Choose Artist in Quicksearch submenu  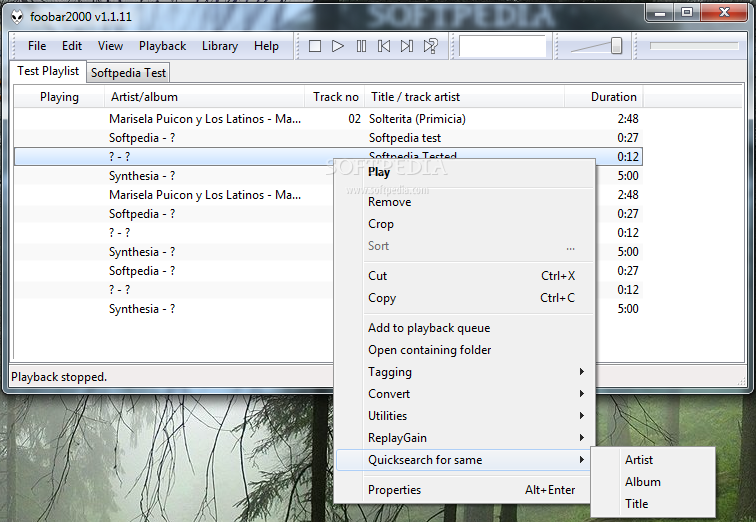point(653,460)
